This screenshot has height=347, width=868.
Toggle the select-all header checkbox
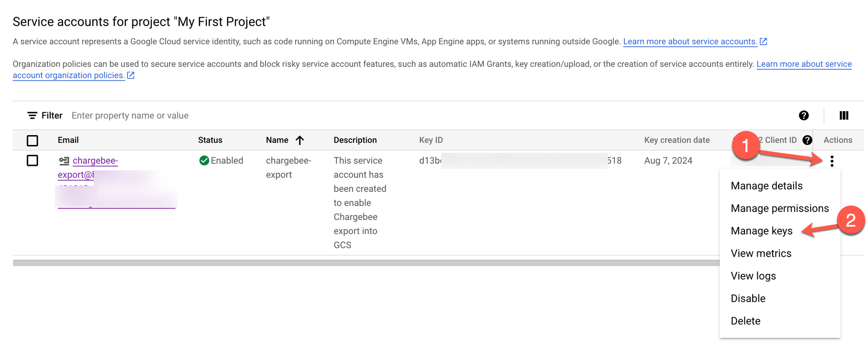[33, 141]
